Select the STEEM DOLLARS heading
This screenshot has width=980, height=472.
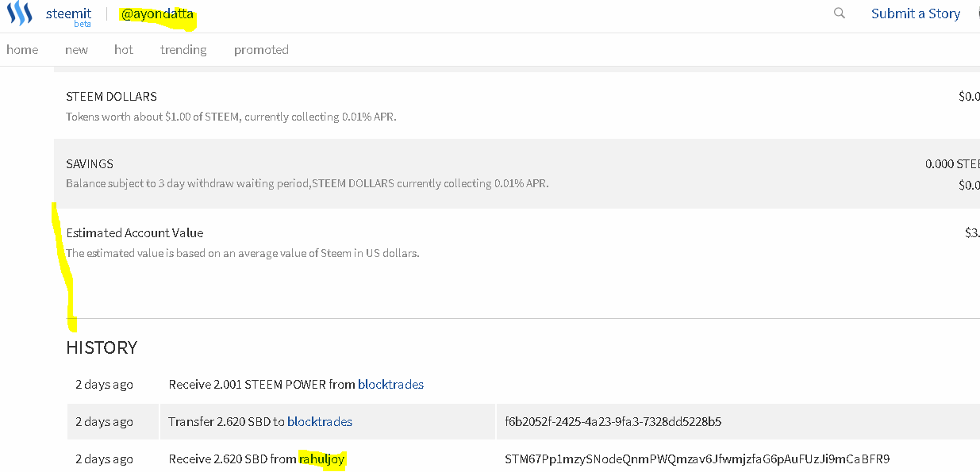pyautogui.click(x=111, y=97)
